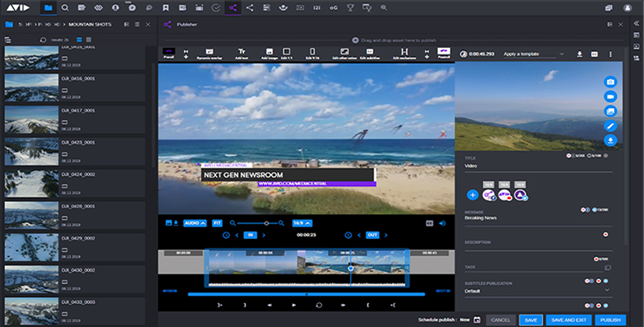Click the SAVE button
The width and height of the screenshot is (644, 327).
click(531, 320)
